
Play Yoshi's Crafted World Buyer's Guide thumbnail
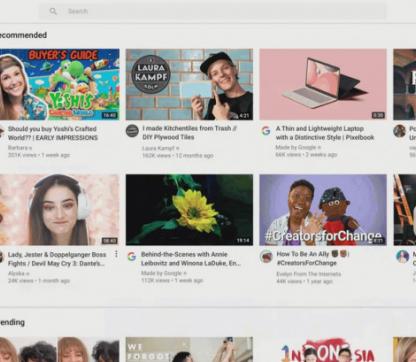pyautogui.click(x=60, y=84)
